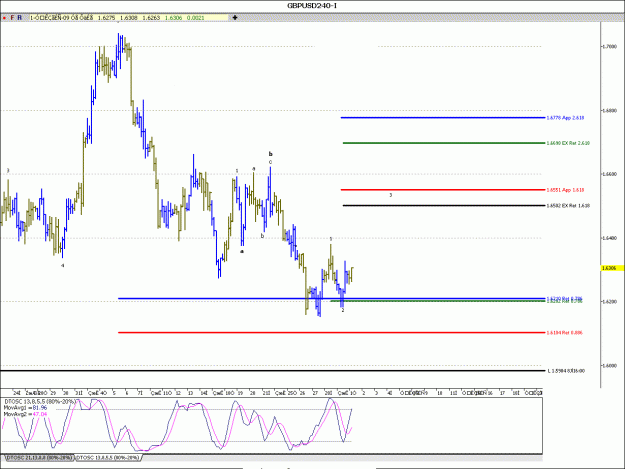Click the 1.6502 EX Ret 1.618 label

pyautogui.click(x=568, y=206)
